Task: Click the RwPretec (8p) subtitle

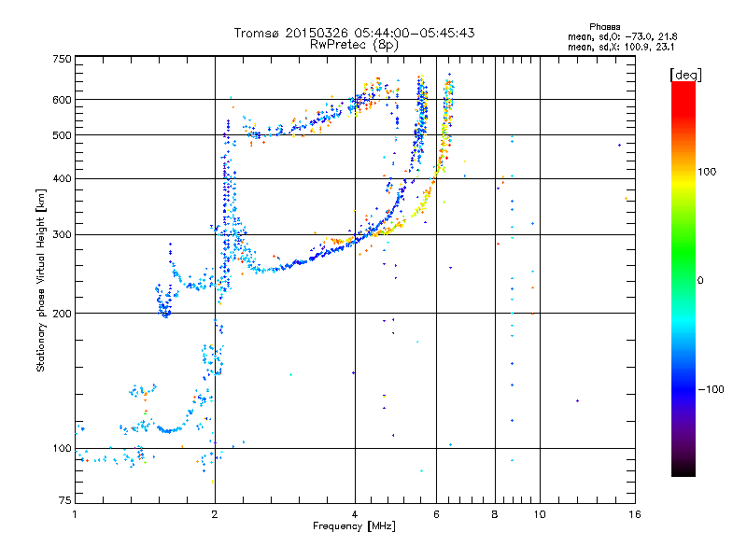Action: (x=354, y=45)
